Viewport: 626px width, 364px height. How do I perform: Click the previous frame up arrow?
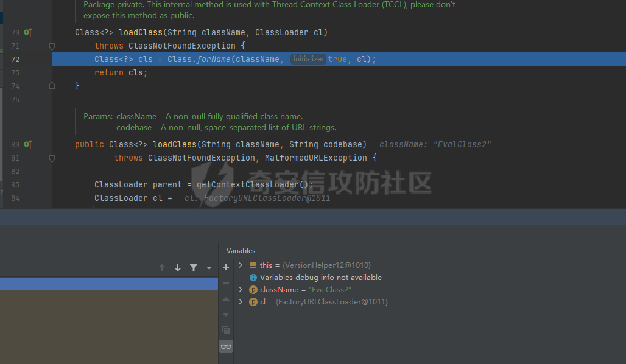pyautogui.click(x=162, y=268)
